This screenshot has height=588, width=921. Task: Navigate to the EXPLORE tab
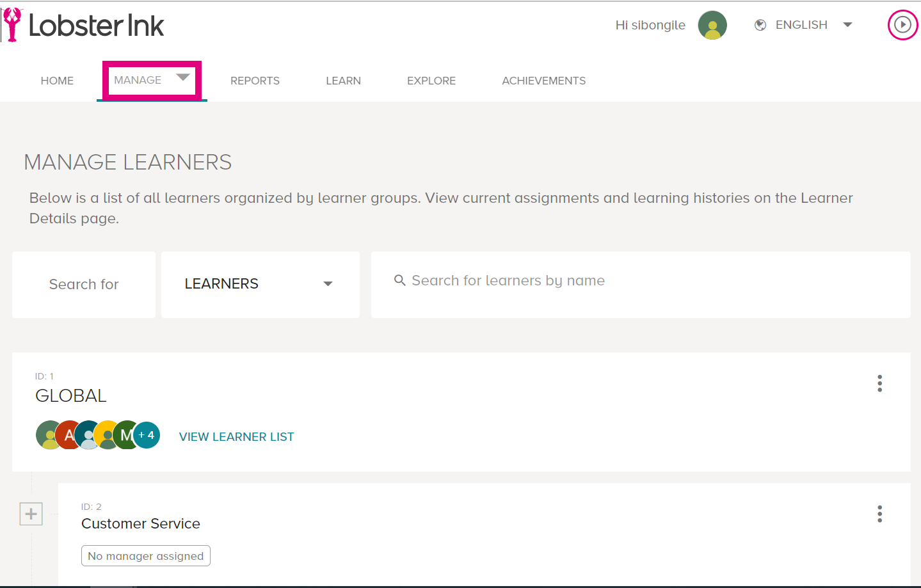coord(431,81)
